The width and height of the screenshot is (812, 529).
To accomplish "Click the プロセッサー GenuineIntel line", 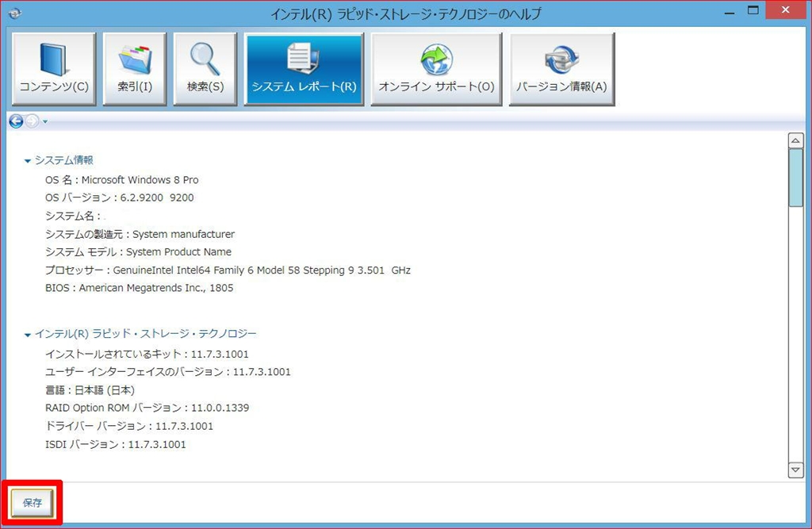I will click(x=228, y=270).
